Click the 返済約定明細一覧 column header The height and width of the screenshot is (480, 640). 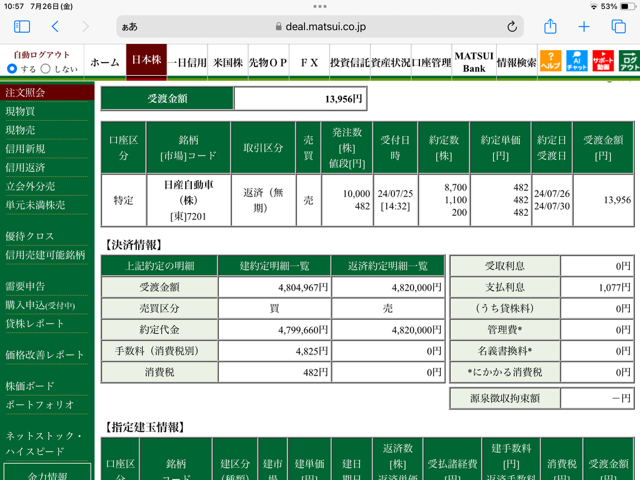pos(388,266)
